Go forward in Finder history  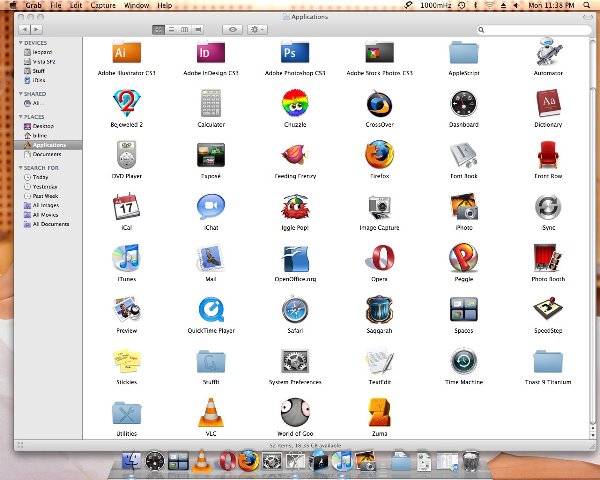(x=36, y=29)
